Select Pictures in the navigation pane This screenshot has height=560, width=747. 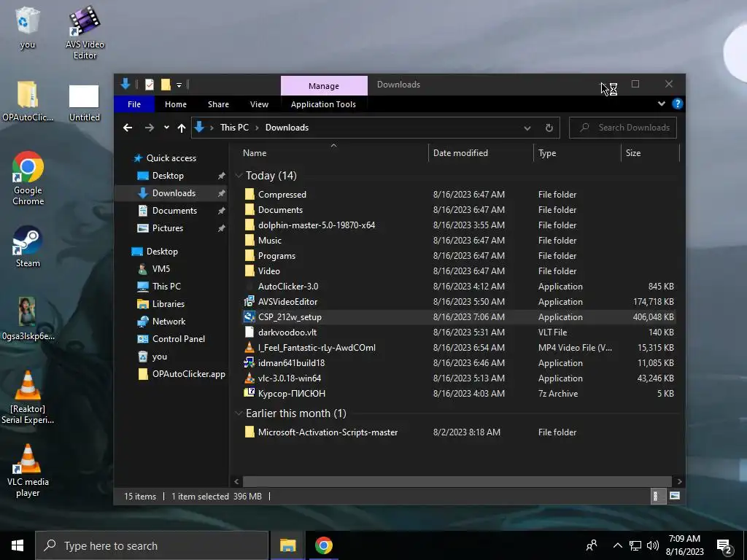[167, 228]
